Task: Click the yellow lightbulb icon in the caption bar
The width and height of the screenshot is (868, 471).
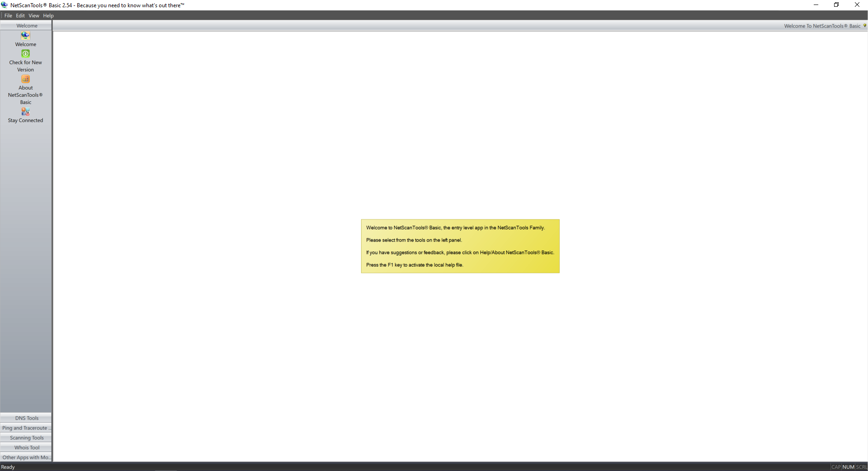Action: [865, 26]
